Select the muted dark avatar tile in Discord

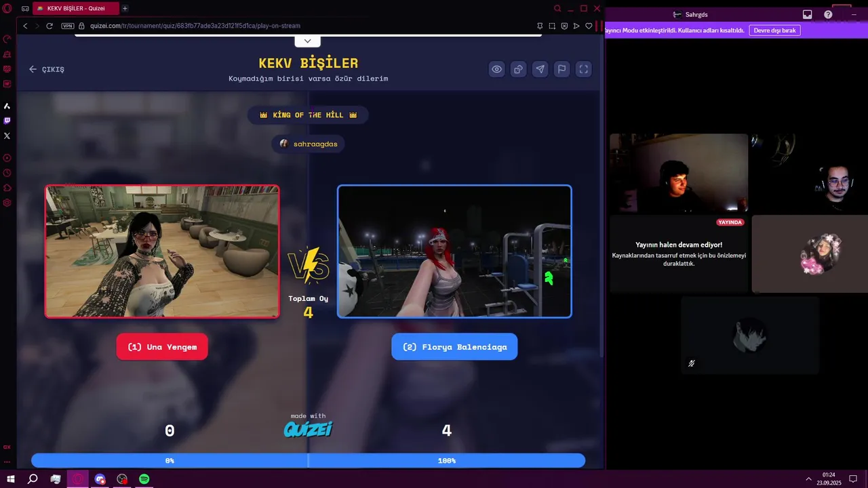tap(750, 335)
